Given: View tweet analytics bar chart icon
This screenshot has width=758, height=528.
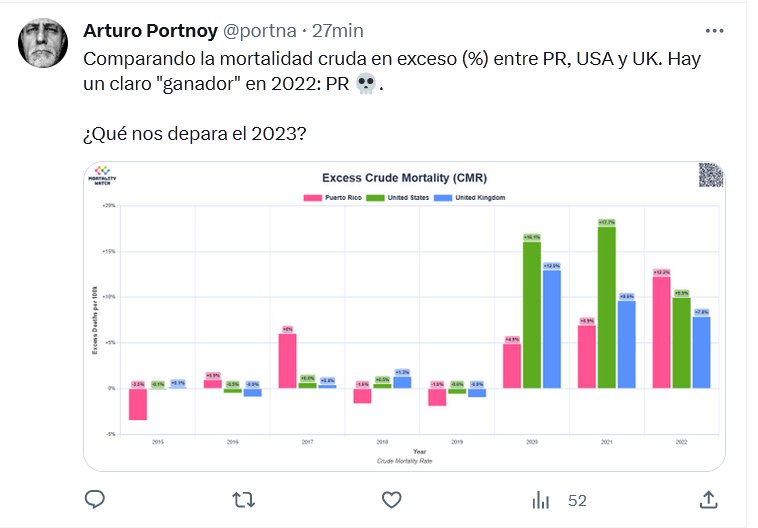Looking at the screenshot, I should [x=541, y=499].
